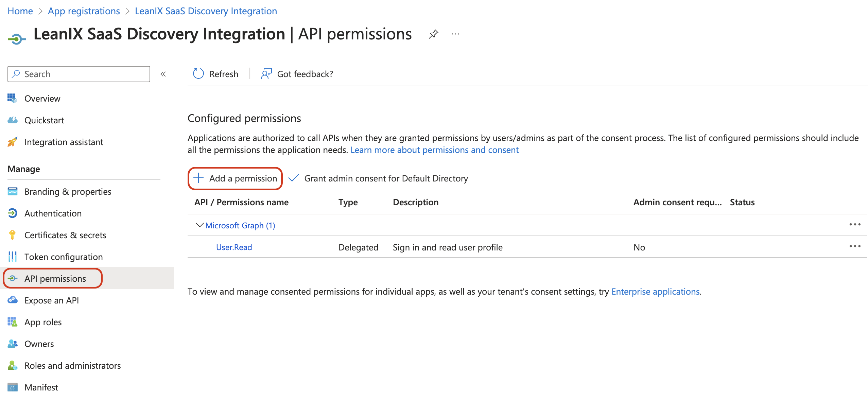Viewport: 868px width, 401px height.
Task: Click the Owners people icon
Action: 13,344
